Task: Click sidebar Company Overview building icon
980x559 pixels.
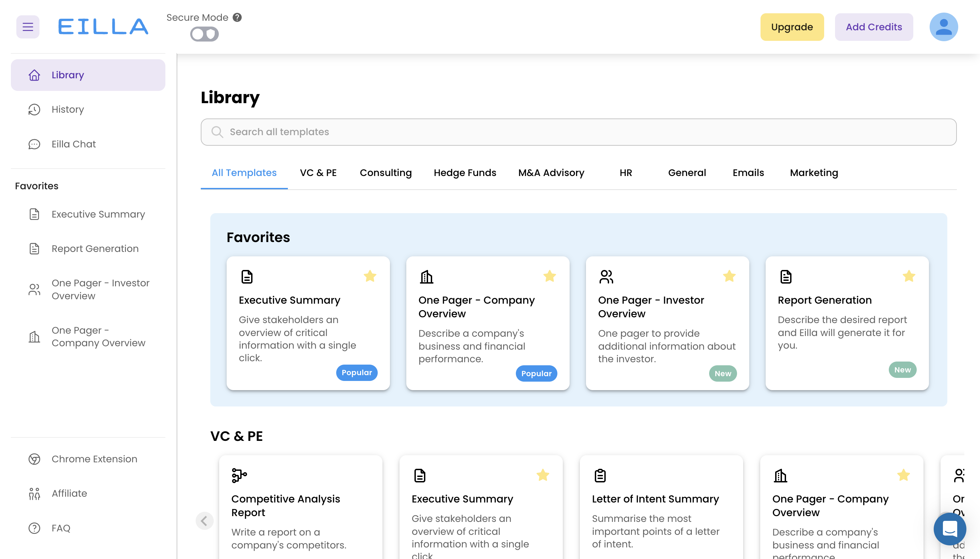Action: (x=34, y=337)
